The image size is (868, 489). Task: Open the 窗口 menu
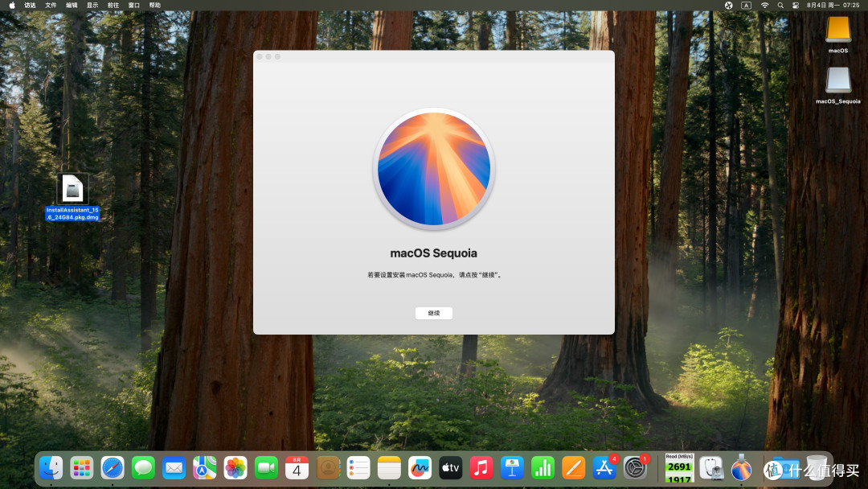coord(134,5)
